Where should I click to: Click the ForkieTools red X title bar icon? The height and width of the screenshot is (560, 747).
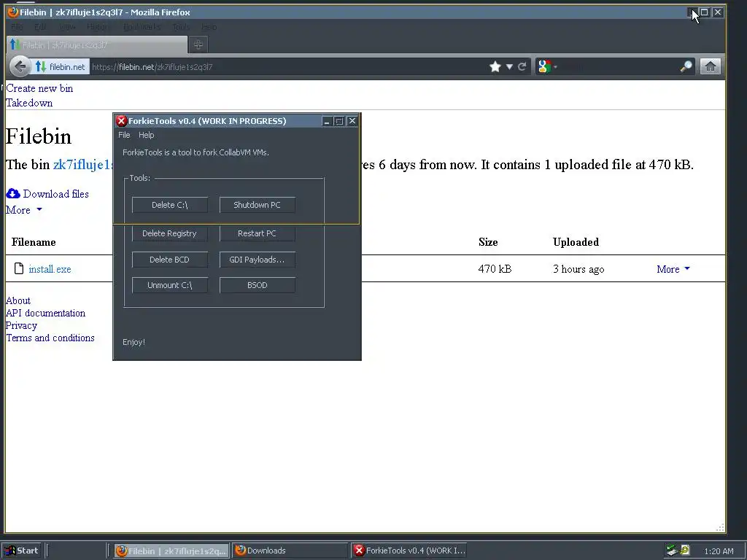[121, 121]
